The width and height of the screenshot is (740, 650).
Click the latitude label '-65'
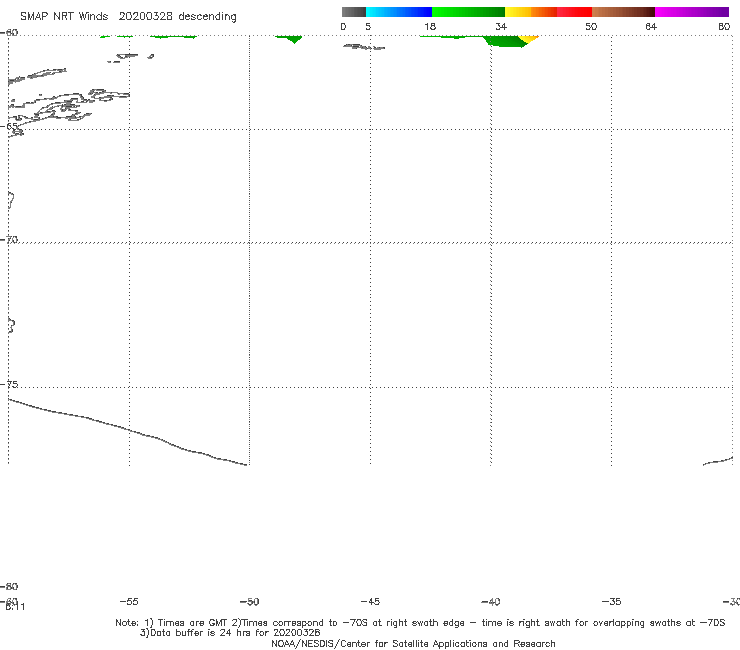(9, 126)
